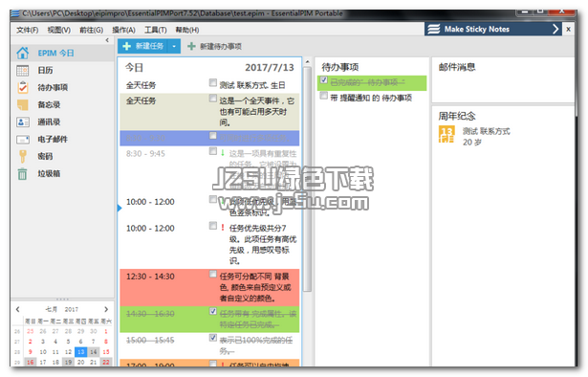
Task: Go to next month in mini calendar
Action: (x=106, y=309)
